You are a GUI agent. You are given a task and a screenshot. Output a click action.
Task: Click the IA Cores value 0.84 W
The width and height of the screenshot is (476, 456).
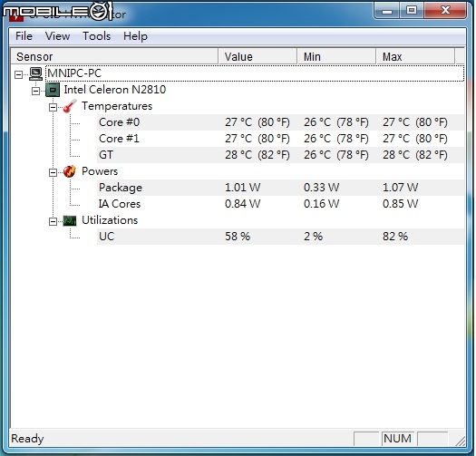[242, 204]
